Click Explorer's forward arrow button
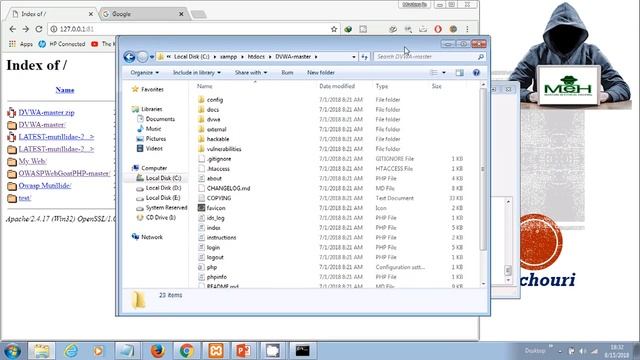 click(x=142, y=57)
